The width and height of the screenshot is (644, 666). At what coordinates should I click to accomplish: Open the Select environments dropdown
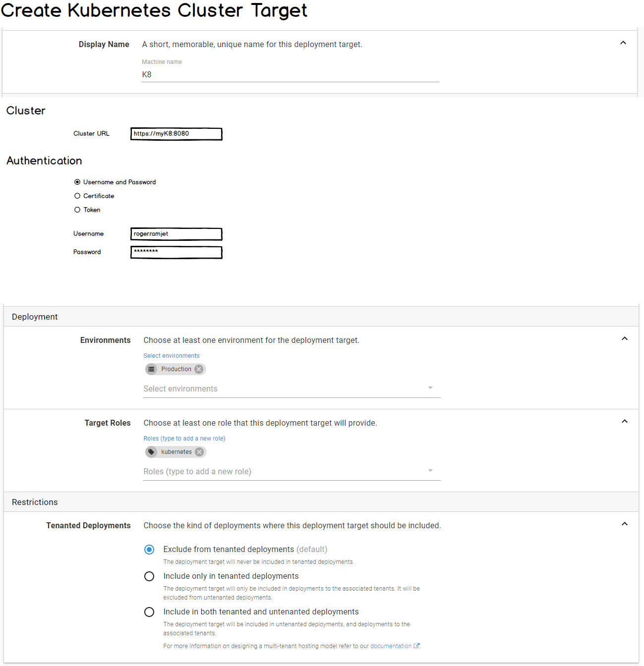(x=430, y=388)
